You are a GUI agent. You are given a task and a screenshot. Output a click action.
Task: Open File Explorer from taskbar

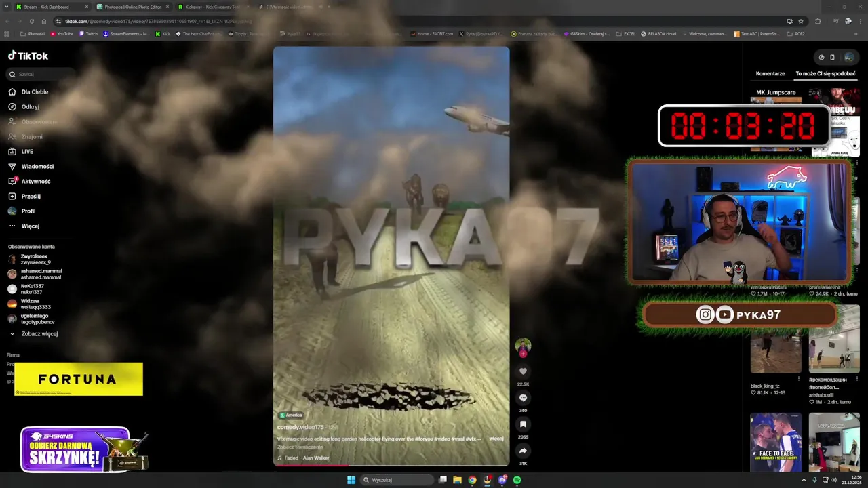(x=457, y=480)
